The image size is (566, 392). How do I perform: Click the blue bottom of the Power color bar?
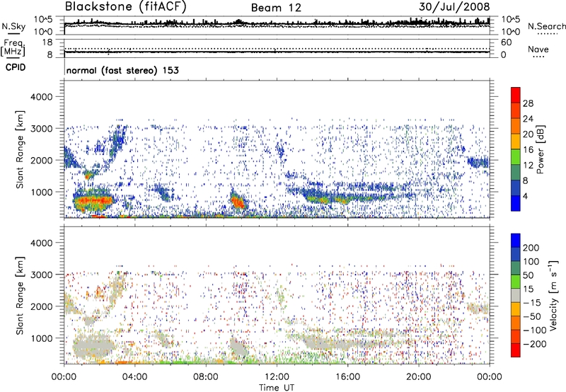516,203
